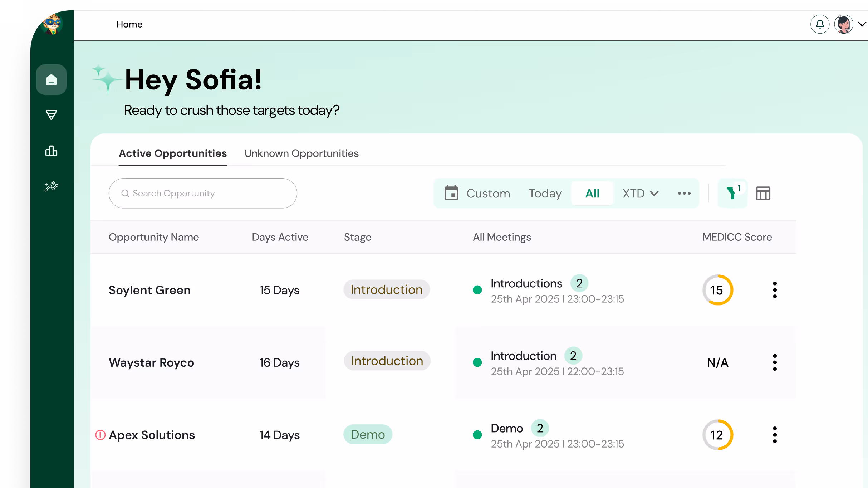868x488 pixels.
Task: Open the Waystar Royco opportunity
Action: click(x=151, y=362)
